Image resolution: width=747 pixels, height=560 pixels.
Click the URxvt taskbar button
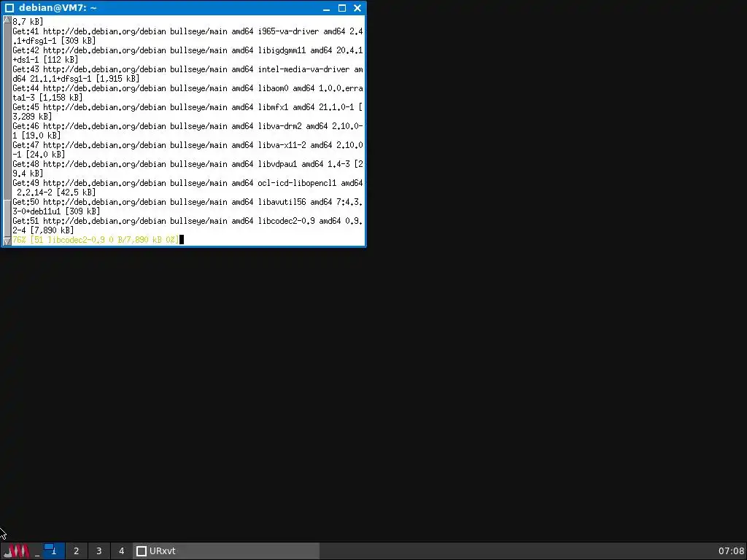(226, 551)
